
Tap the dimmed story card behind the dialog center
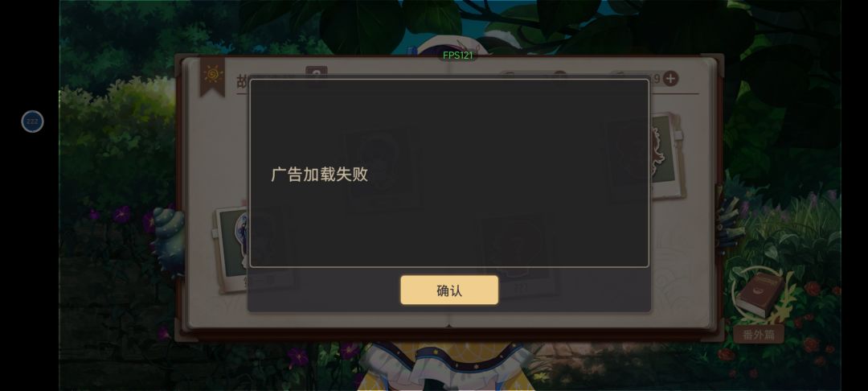pos(382,165)
